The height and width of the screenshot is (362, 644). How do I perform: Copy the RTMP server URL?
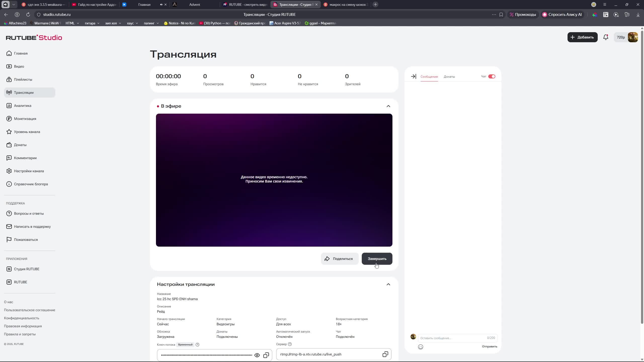click(x=385, y=354)
